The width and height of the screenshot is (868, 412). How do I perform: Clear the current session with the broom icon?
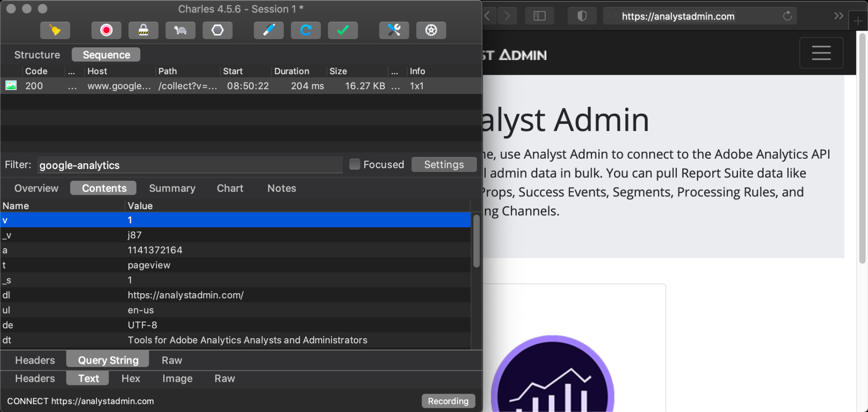[x=55, y=30]
